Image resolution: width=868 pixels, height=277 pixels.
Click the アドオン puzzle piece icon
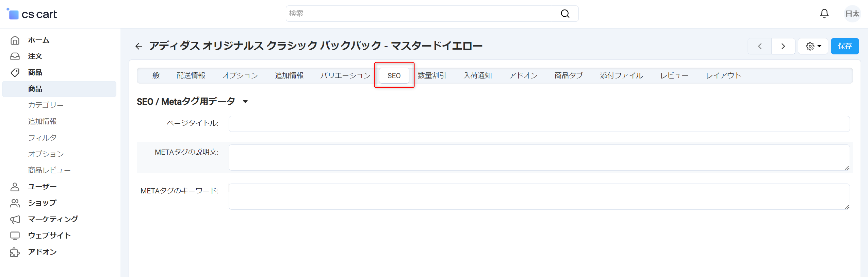pos(15,252)
